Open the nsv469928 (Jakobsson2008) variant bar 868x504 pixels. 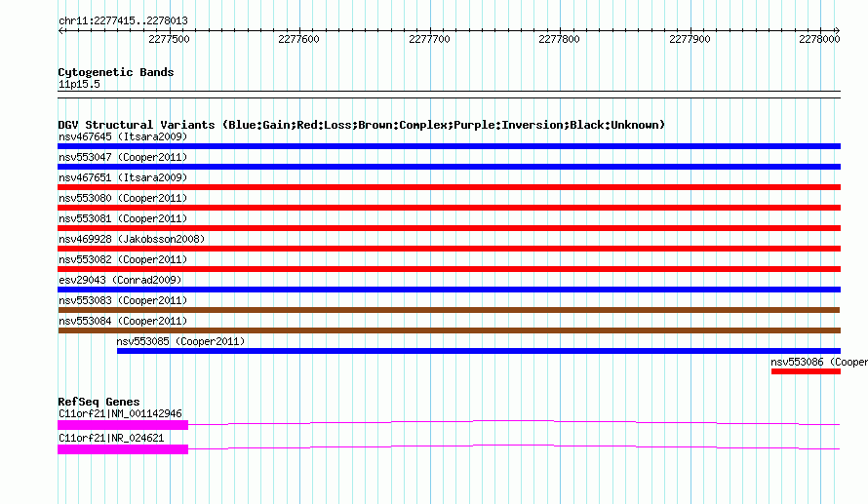449,249
